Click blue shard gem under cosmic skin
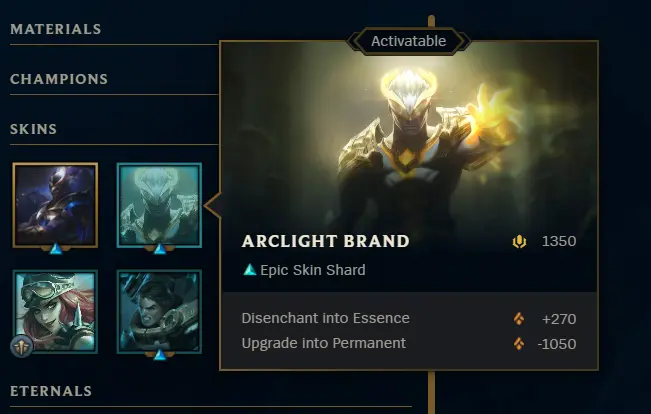 [x=56, y=249]
